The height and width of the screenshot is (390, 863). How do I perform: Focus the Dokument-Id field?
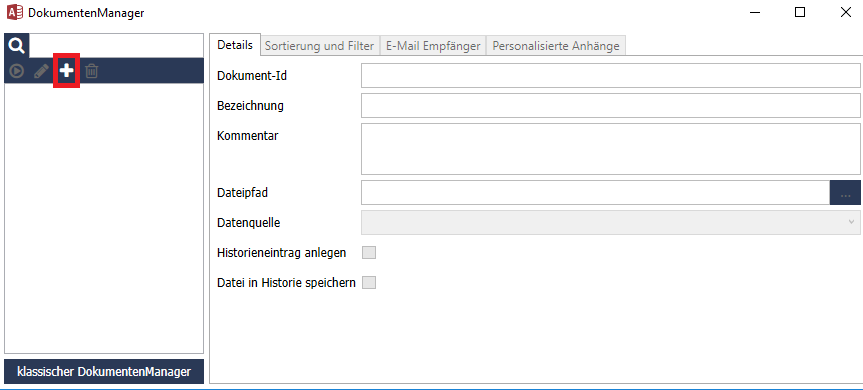point(610,75)
